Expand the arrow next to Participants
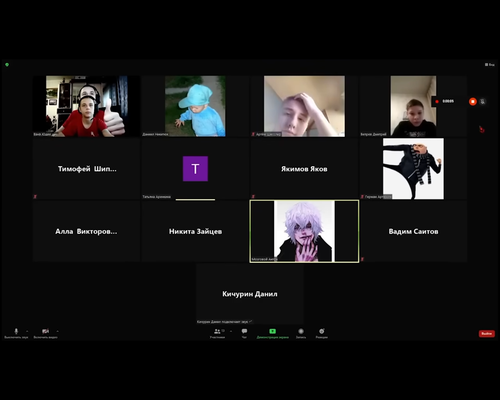500x400 pixels. (231, 331)
